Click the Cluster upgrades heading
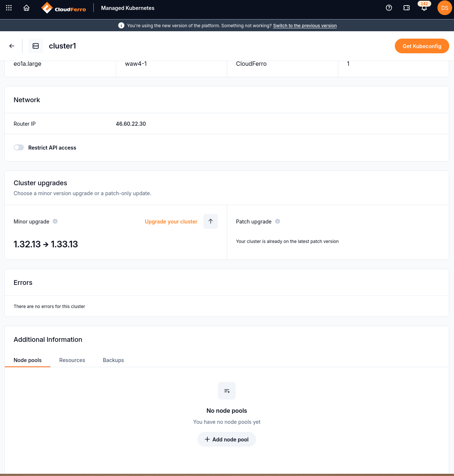This screenshot has height=476, width=454. click(40, 183)
